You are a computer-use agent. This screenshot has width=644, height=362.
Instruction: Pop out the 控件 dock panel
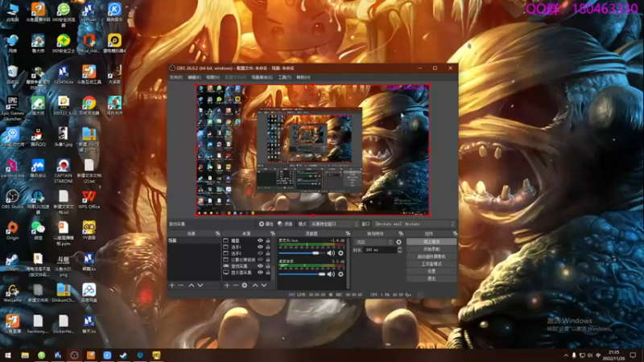pyautogui.click(x=455, y=233)
